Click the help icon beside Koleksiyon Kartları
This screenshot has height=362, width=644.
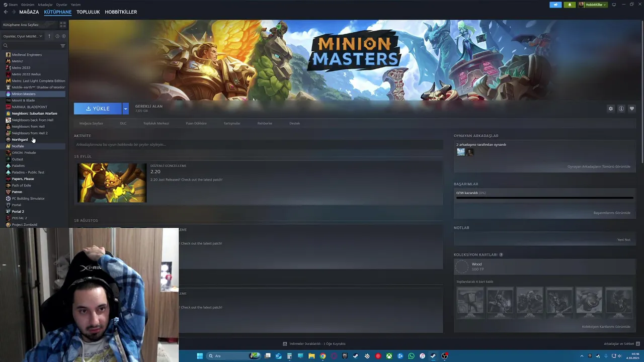(x=501, y=255)
